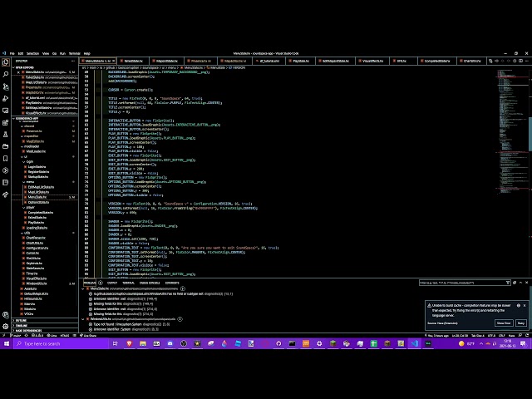Viewport: 532px width, 399px height.
Task: Switch to the Debug Console tab
Action: tap(150, 283)
